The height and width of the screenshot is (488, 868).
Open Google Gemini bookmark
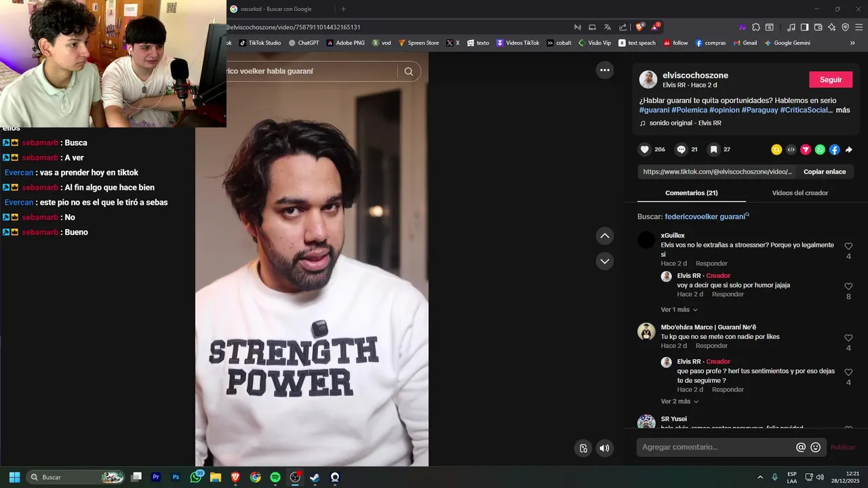coord(787,43)
